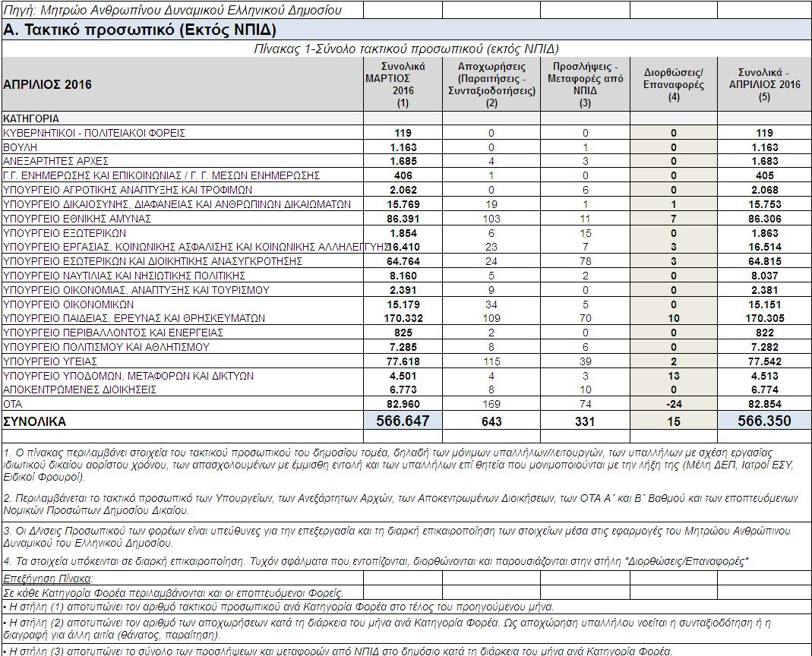Select the 'Συνολικά ΜΑΡΤΙΟΣ 2016 (1)' column header
Screen dimensions: 812x656
402,84
